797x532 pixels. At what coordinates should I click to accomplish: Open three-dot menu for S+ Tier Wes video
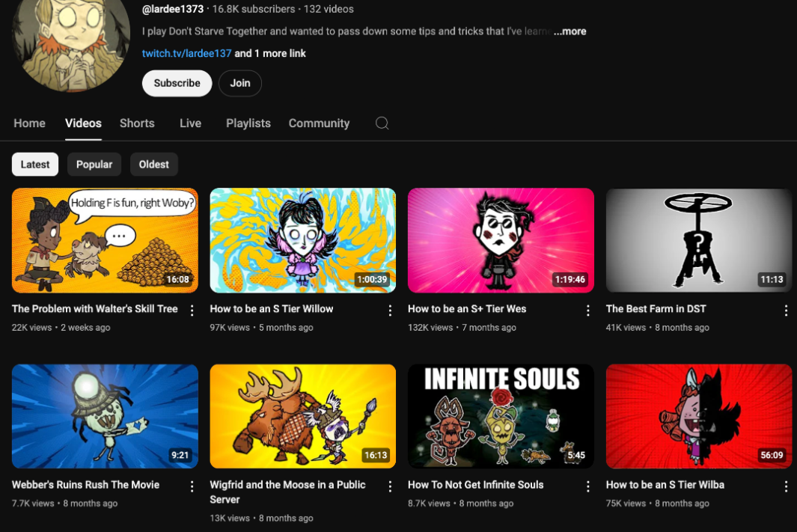point(588,311)
